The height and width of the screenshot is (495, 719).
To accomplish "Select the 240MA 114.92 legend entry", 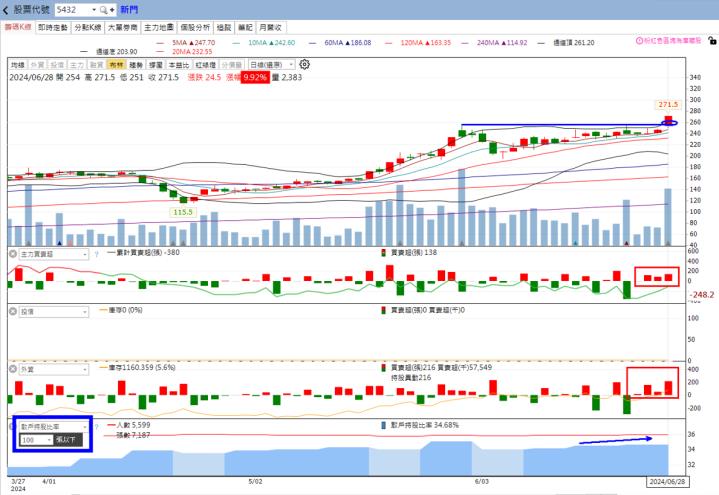I will tap(495, 43).
